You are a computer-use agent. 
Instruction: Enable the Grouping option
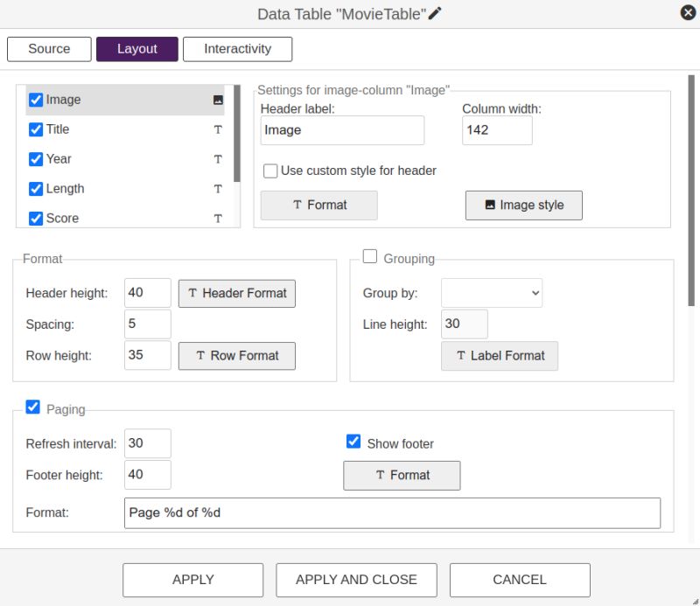point(368,256)
